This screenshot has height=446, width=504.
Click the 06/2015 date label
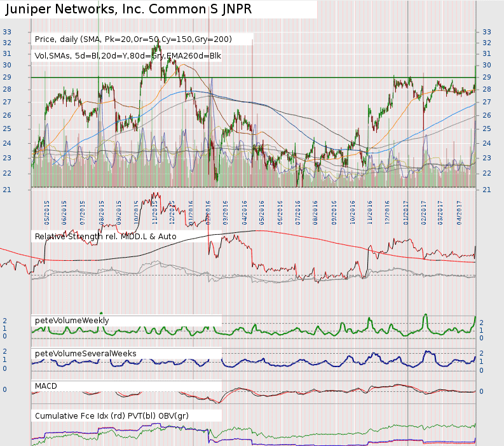click(64, 213)
